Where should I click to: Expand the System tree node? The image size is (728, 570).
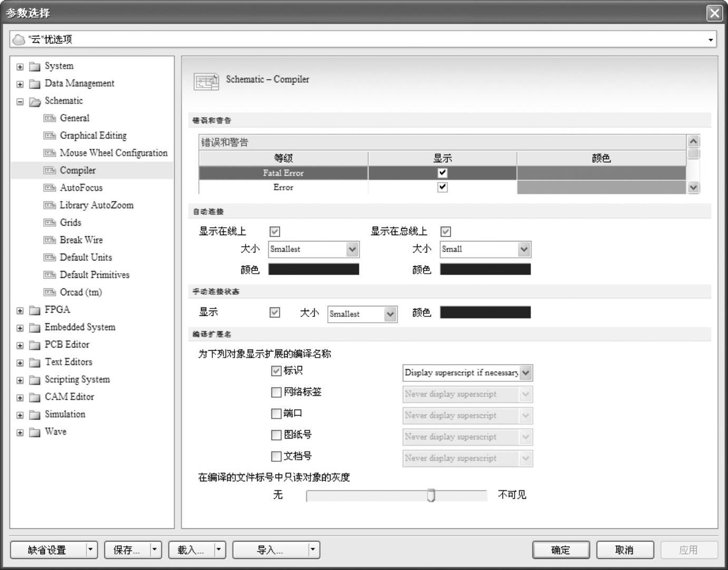pyautogui.click(x=20, y=66)
